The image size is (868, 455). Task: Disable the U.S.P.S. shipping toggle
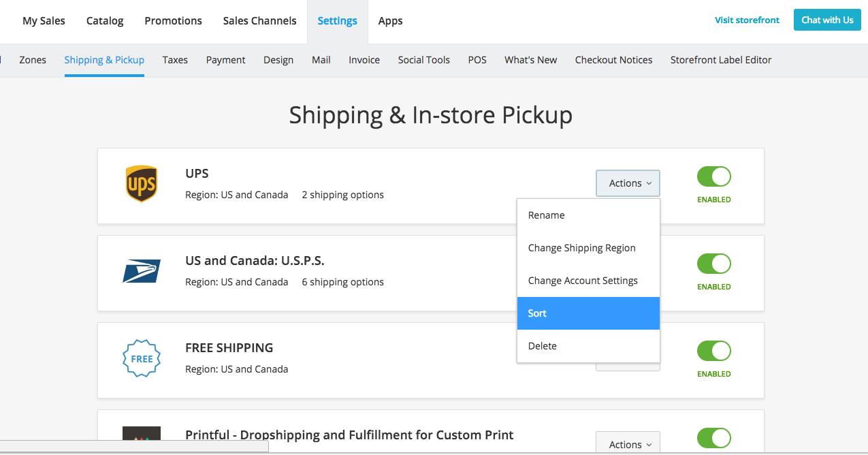713,264
